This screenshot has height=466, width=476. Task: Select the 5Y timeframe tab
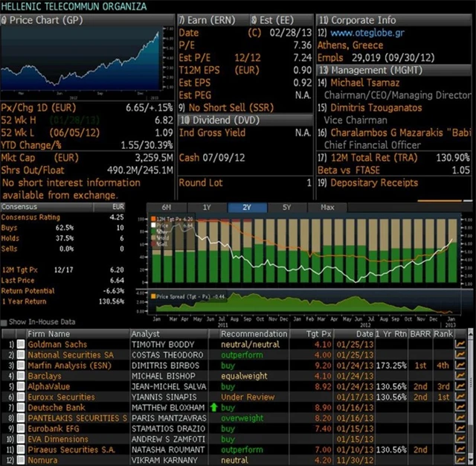coord(286,208)
